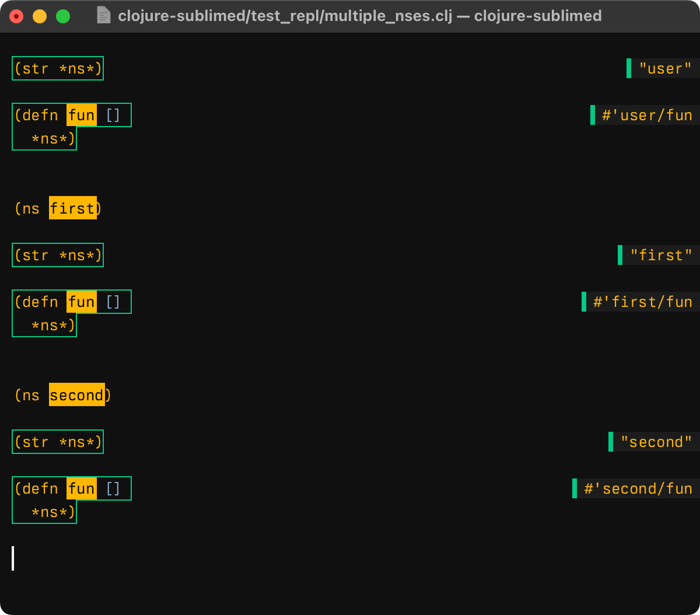Click the document icon in the title bar
The width and height of the screenshot is (700, 615).
coord(103,16)
